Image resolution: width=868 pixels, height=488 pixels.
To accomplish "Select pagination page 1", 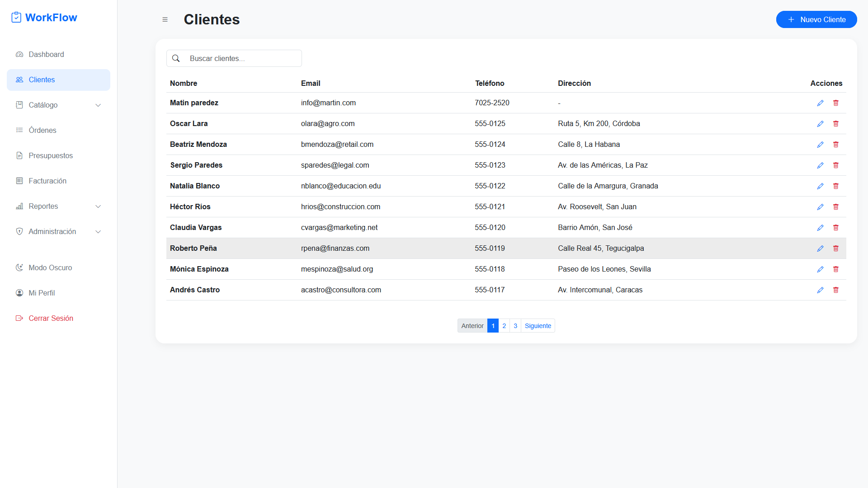I will coord(493,326).
